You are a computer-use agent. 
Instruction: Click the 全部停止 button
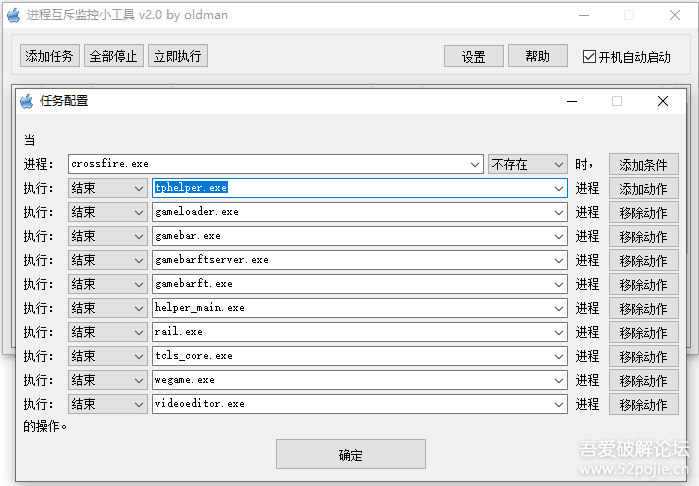click(114, 56)
